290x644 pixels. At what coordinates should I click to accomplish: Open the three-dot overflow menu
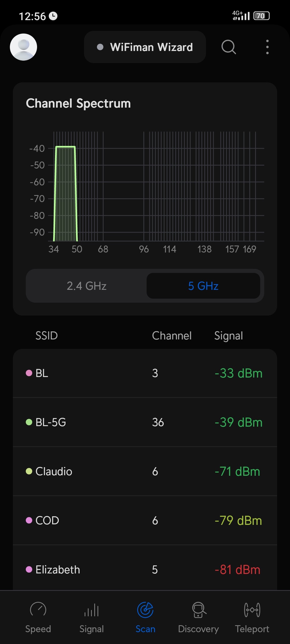[267, 47]
